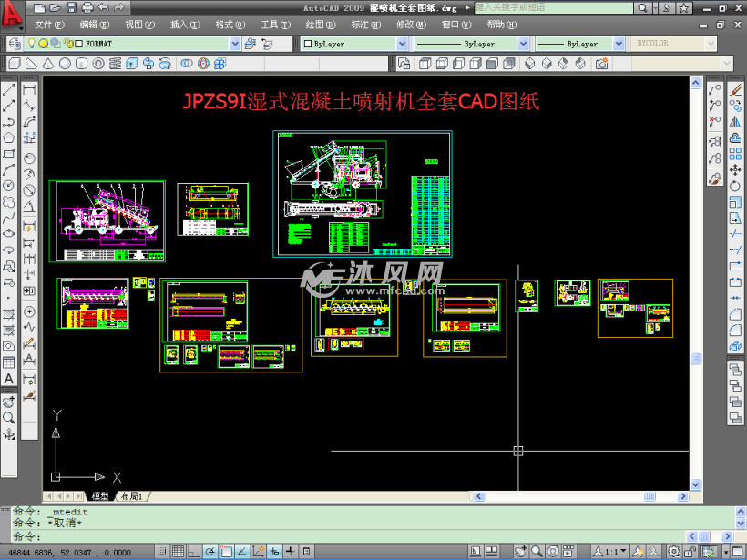The width and height of the screenshot is (747, 560).
Task: Enable object snap from the status bar
Action: pos(226,550)
